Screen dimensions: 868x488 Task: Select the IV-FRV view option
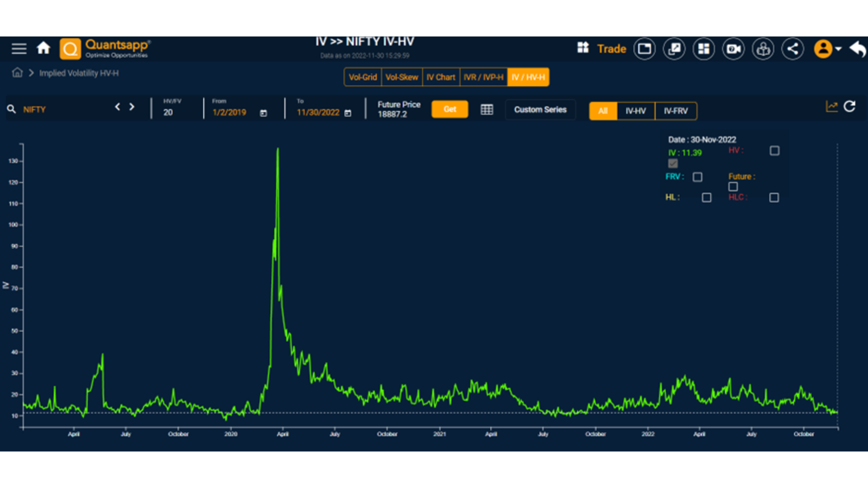coord(675,111)
